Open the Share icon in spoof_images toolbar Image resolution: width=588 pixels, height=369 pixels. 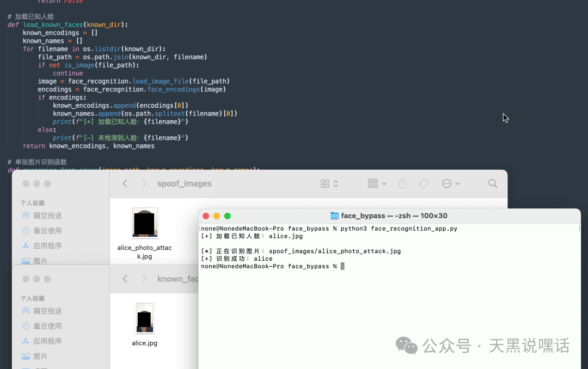pyautogui.click(x=403, y=184)
